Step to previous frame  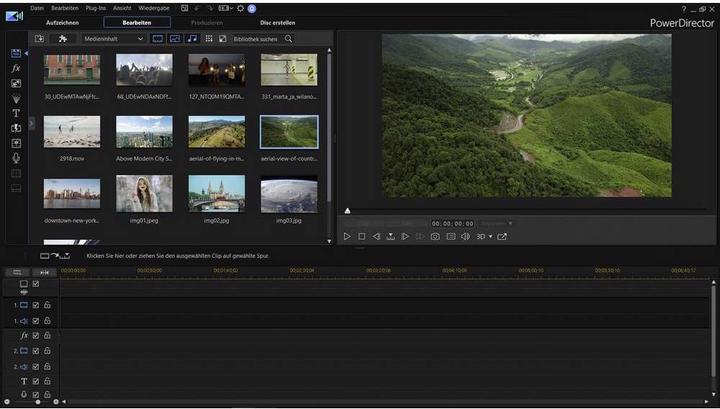(376, 236)
